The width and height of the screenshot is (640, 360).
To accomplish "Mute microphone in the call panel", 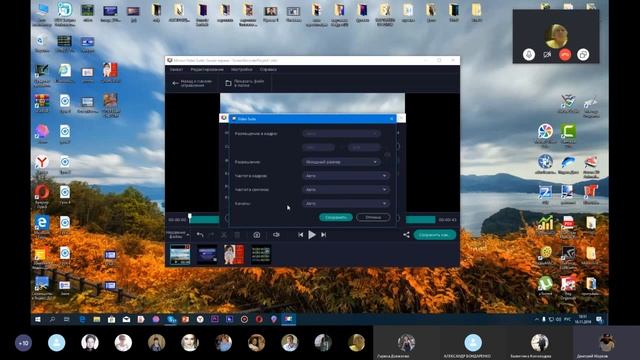I will 529,54.
